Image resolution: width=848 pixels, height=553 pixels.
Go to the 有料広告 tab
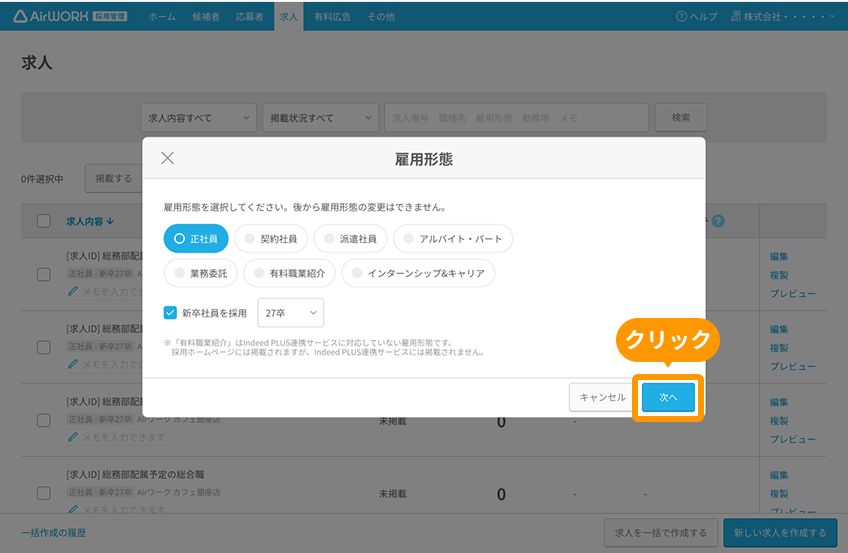(333, 17)
